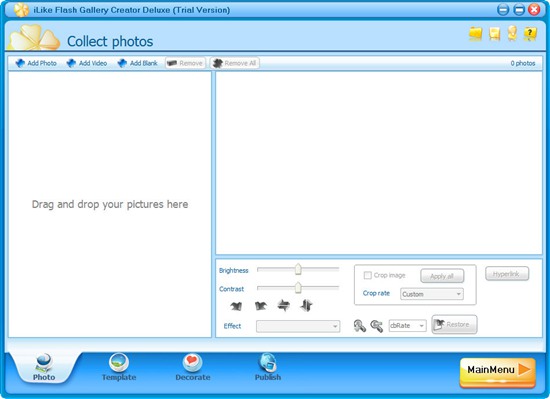Open project with the yellow folder icon
550x399 pixels.
click(x=475, y=34)
